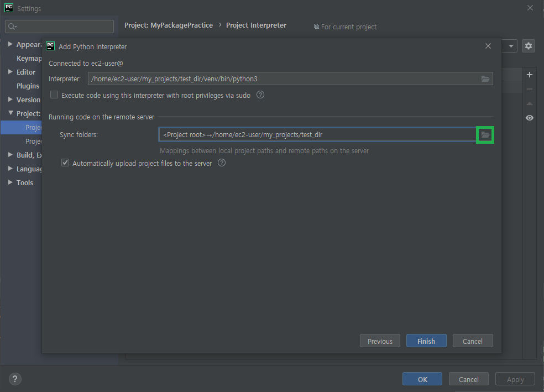The width and height of the screenshot is (544, 392).
Task: Click the help icon next to sudo option
Action: coord(260,95)
